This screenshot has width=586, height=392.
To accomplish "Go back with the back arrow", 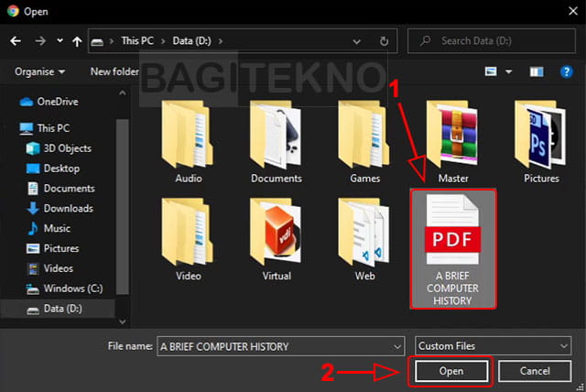I will coord(16,40).
